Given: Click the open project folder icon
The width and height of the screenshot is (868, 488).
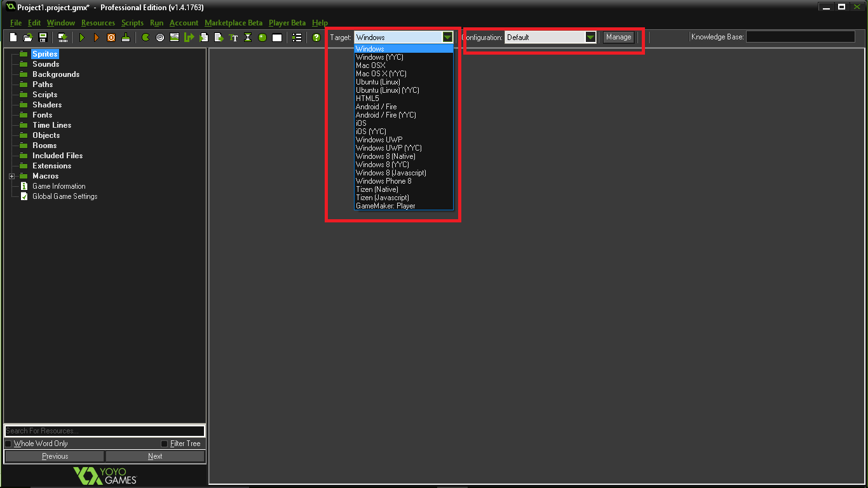Looking at the screenshot, I should pos(28,37).
